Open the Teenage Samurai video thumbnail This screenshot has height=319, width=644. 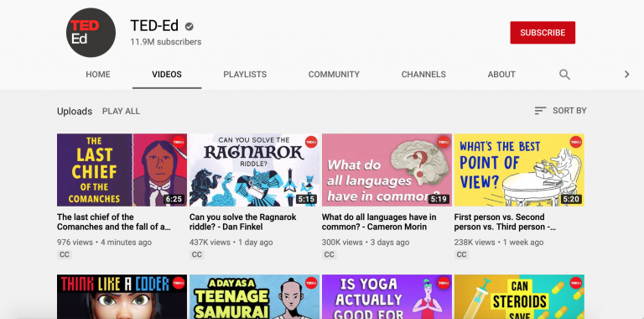(254, 297)
